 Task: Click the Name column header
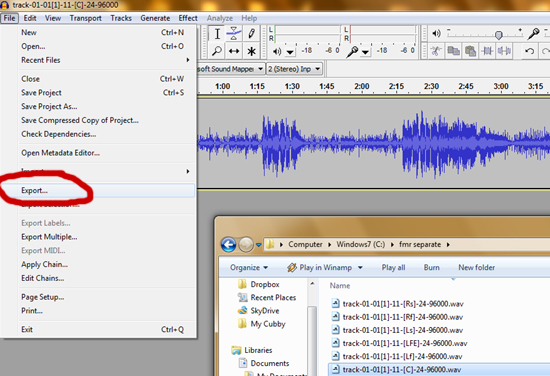(x=340, y=286)
